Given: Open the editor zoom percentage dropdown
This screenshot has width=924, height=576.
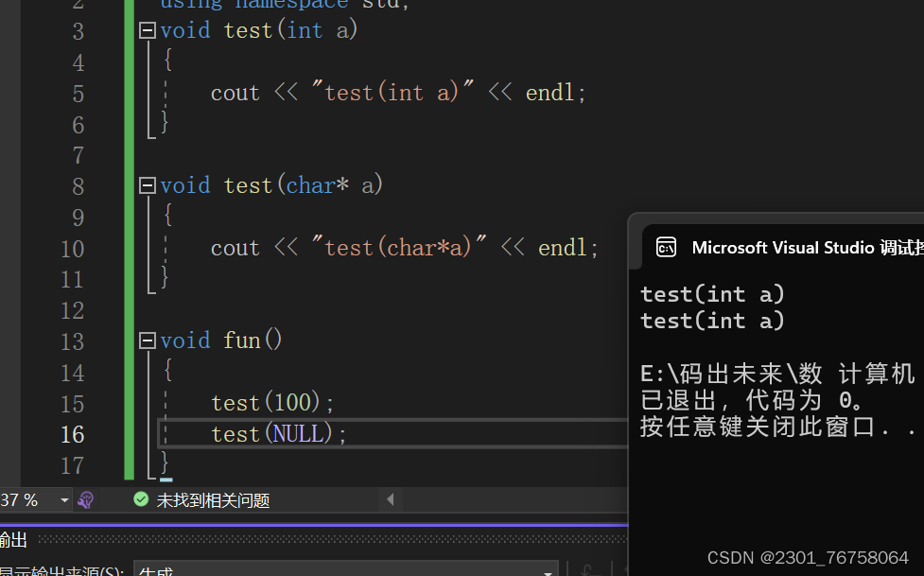Looking at the screenshot, I should [64, 500].
